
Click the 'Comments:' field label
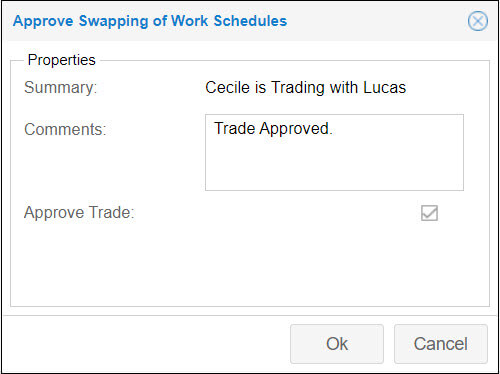click(65, 129)
